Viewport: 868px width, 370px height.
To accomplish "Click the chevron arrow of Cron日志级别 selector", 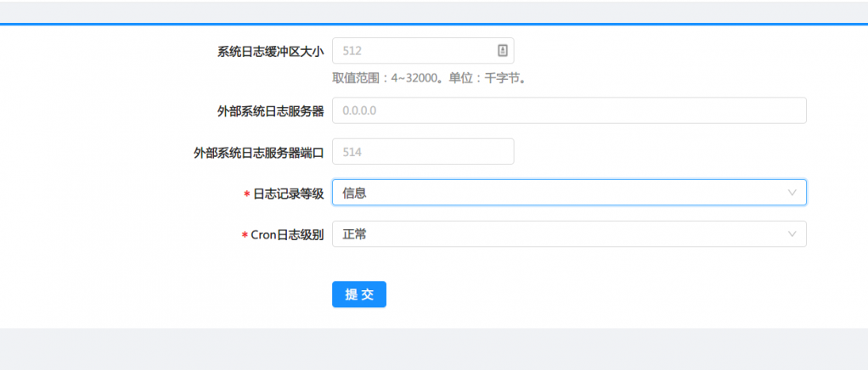I will click(792, 234).
